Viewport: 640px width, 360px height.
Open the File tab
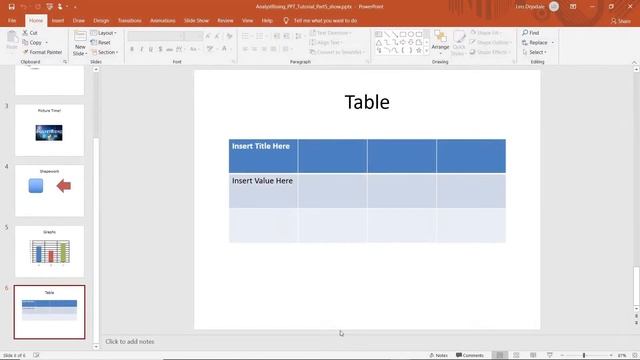[x=12, y=20]
